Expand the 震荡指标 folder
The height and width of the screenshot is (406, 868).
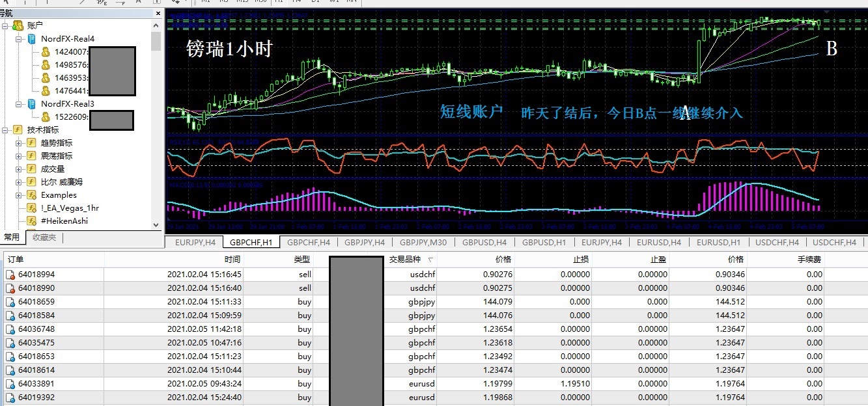(x=19, y=156)
